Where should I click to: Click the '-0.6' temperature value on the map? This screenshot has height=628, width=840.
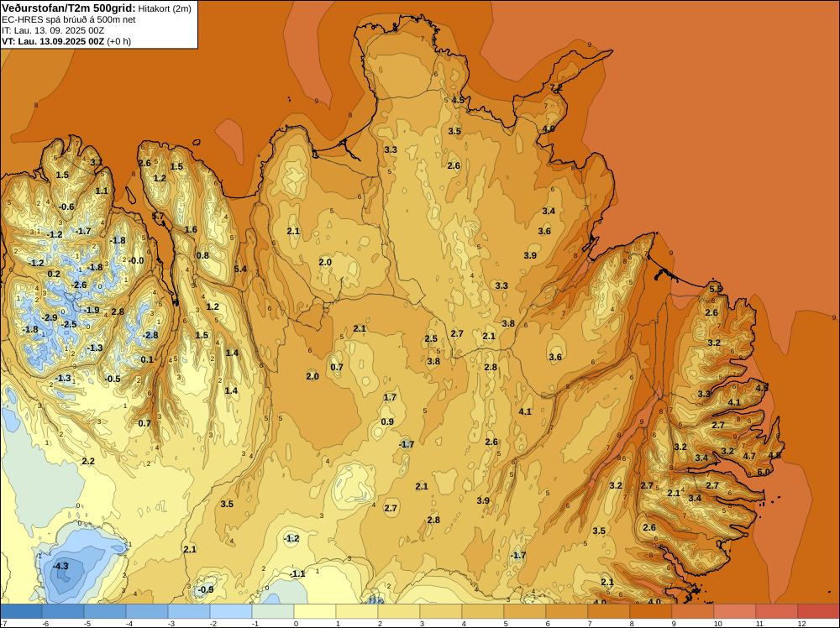coord(66,207)
